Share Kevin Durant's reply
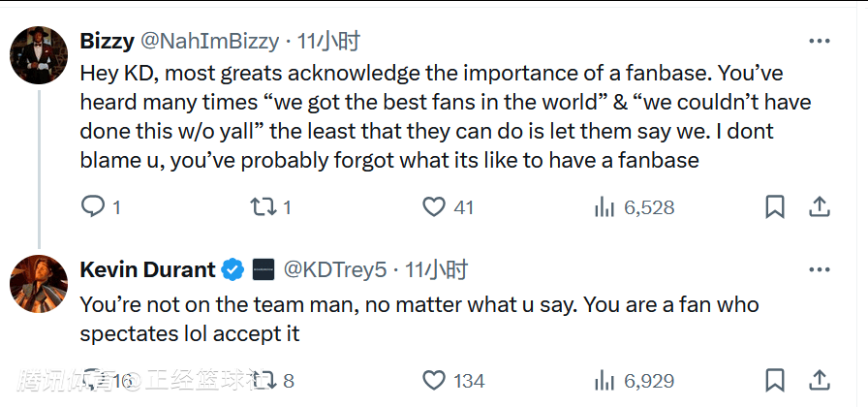Screen dimensions: 868x407 [819, 381]
